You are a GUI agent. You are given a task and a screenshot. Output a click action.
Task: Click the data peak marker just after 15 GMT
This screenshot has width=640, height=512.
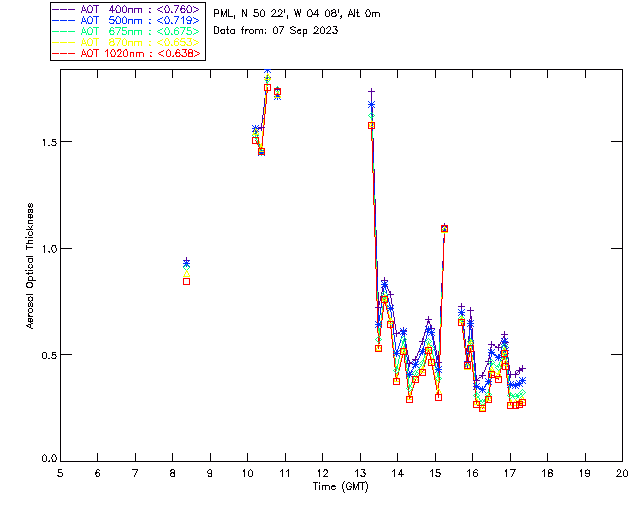[x=444, y=228]
